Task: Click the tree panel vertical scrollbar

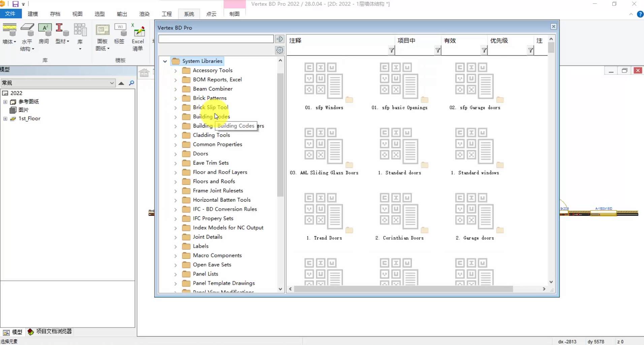Action: click(280, 135)
